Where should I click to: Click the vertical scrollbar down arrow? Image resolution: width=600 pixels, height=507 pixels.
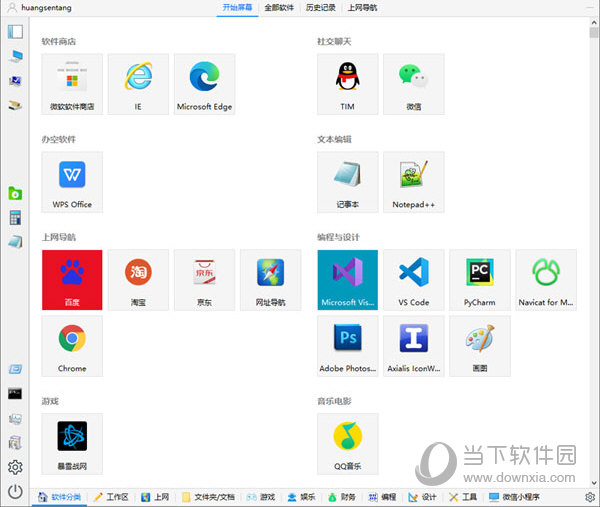click(x=594, y=483)
